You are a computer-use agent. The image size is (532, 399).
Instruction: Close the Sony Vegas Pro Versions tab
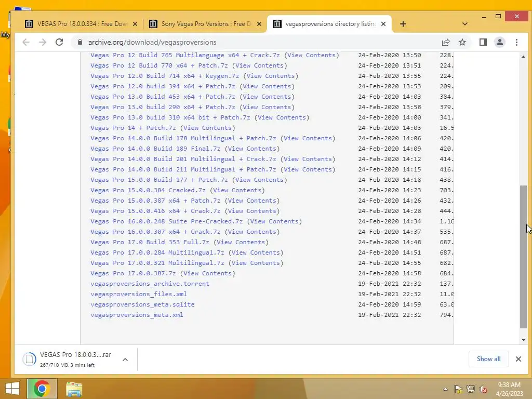click(x=259, y=24)
